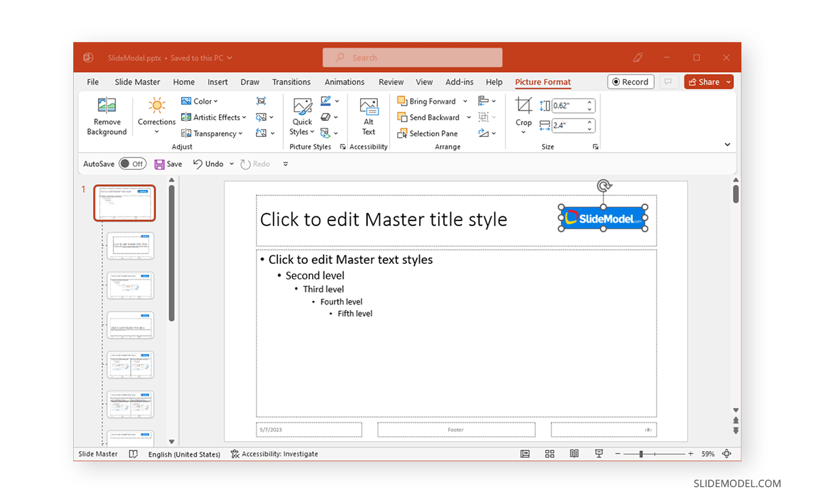Switch to the Picture Format tab
The width and height of the screenshot is (814, 504).
pyautogui.click(x=543, y=81)
